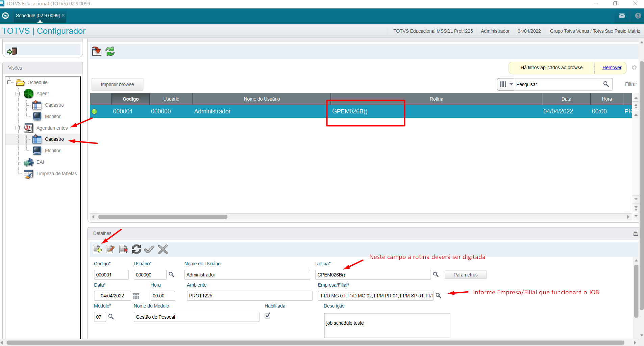Click green status indicator of row 000001
Image resolution: width=644 pixels, height=346 pixels.
94,111
